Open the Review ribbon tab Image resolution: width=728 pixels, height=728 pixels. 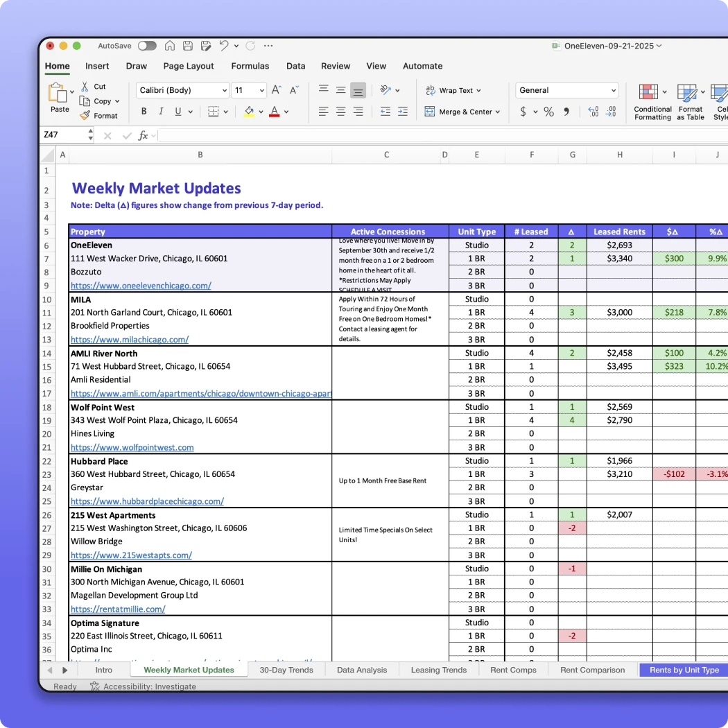tap(336, 66)
